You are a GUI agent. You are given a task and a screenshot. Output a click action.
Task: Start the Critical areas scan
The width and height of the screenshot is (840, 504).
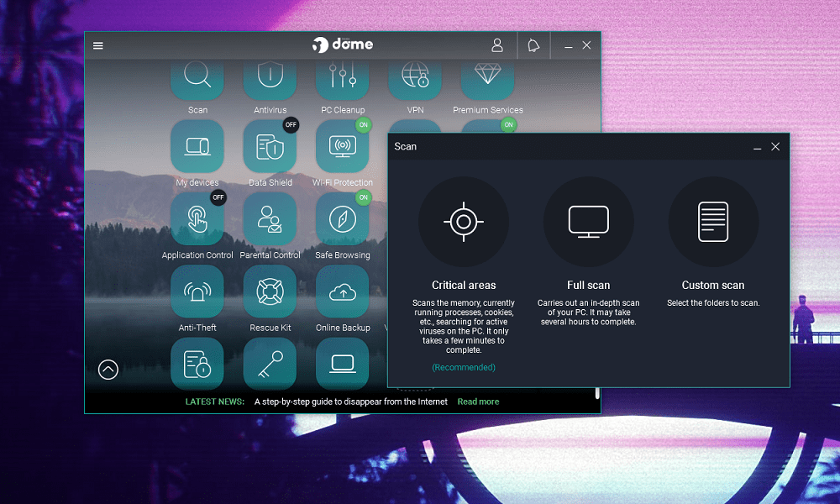point(464,222)
